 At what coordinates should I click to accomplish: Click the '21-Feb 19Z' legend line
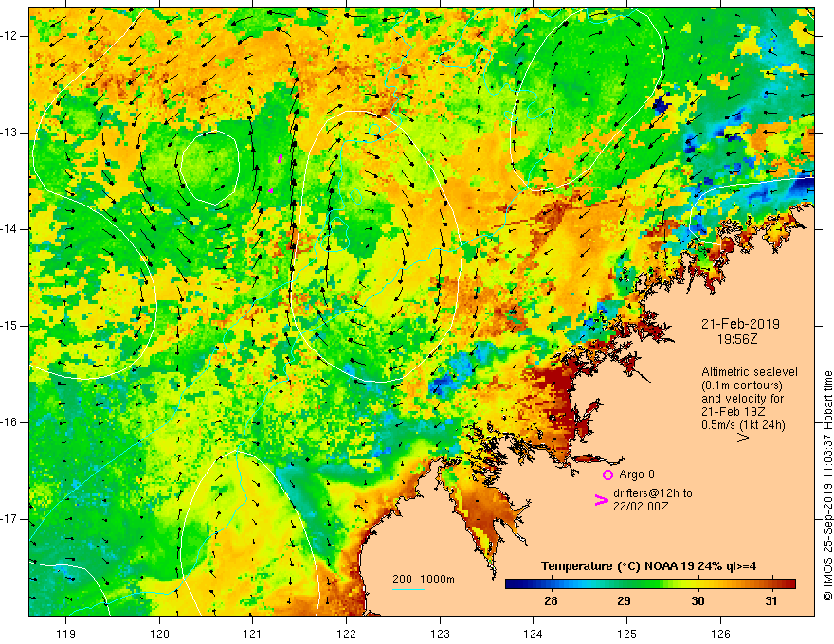[734, 412]
